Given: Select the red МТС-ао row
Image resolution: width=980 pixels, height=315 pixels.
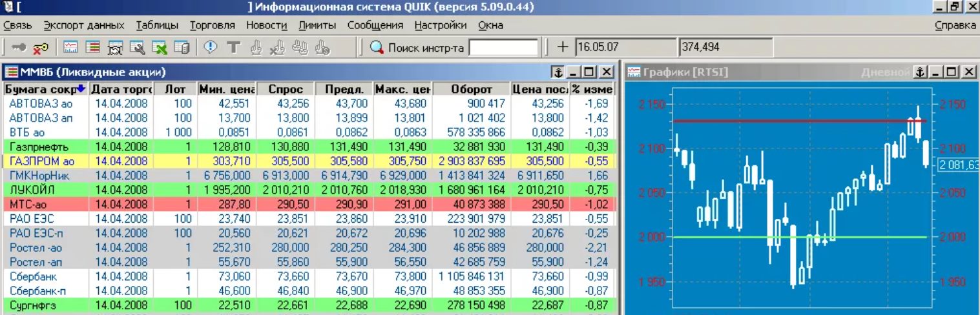Looking at the screenshot, I should 310,204.
